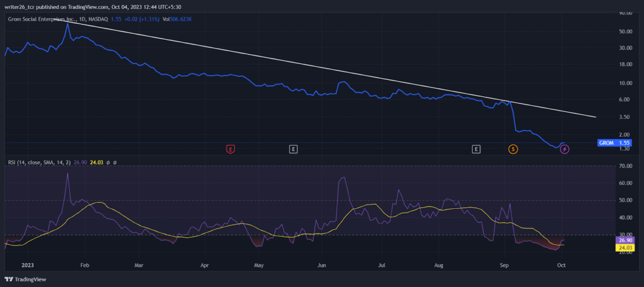Image resolution: width=644 pixels, height=287 pixels.
Task: Click the 60.00 RSI axis label
Action: 626,183
